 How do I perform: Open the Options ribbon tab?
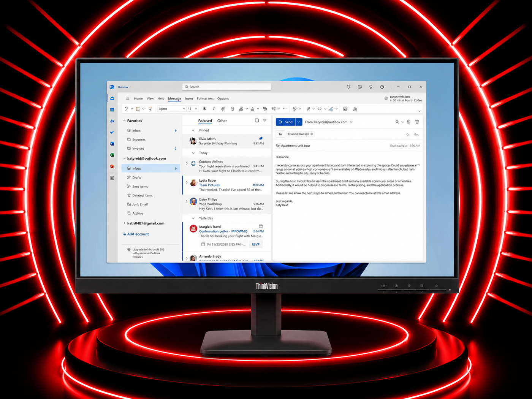pyautogui.click(x=223, y=98)
